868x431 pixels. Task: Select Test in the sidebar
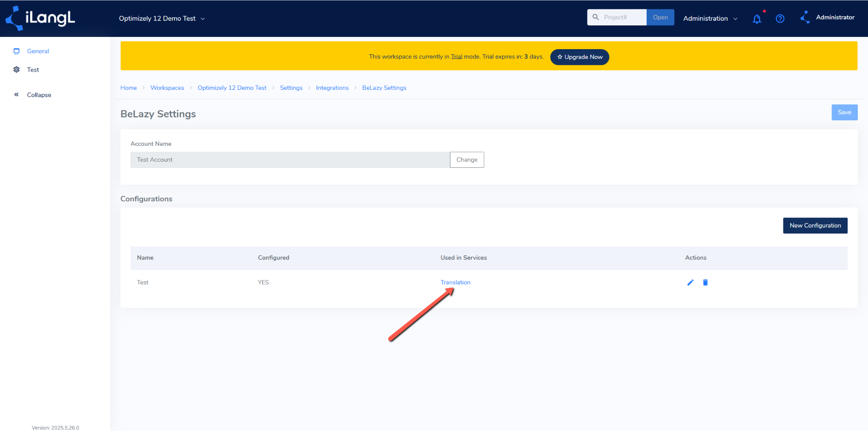click(33, 70)
